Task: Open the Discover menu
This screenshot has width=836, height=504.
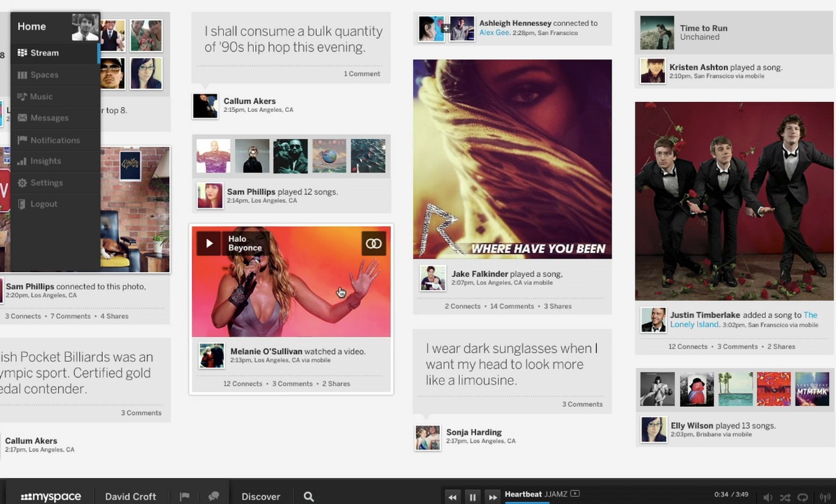Action: pos(261,496)
